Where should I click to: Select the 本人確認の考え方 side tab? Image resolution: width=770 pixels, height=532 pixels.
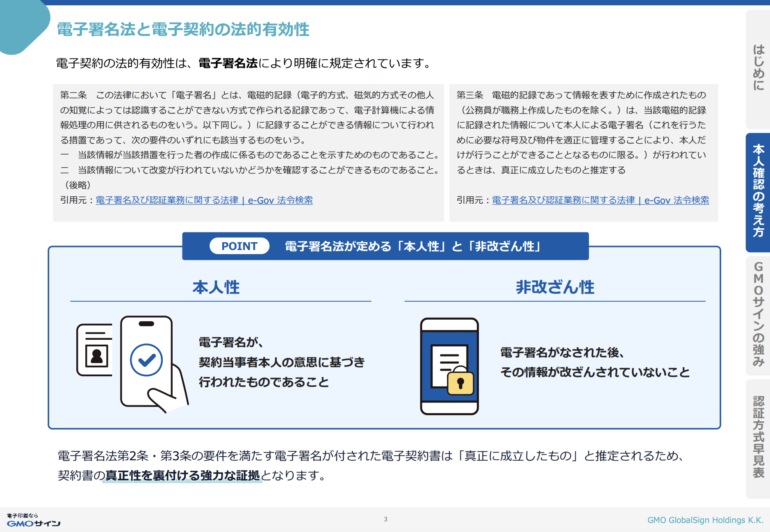(758, 192)
